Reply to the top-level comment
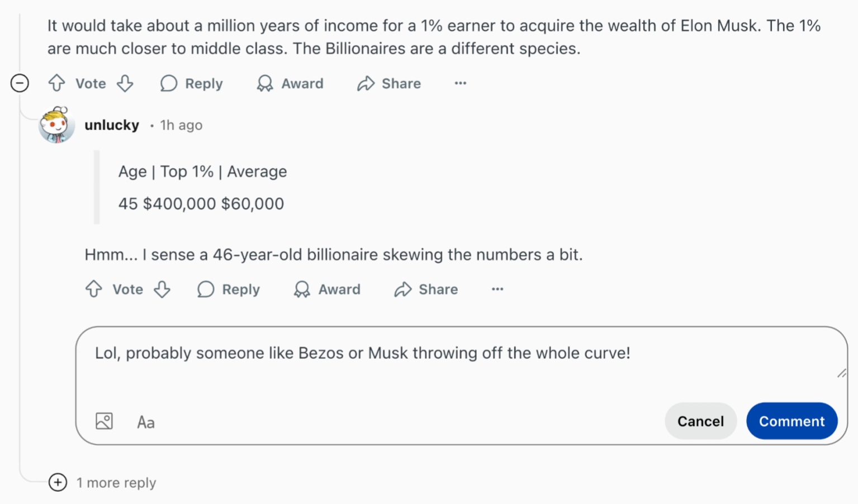Screen dimensions: 858x504 tap(192, 83)
